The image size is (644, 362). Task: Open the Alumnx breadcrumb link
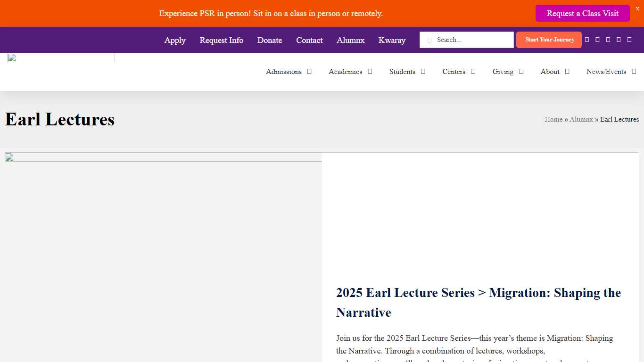click(581, 119)
